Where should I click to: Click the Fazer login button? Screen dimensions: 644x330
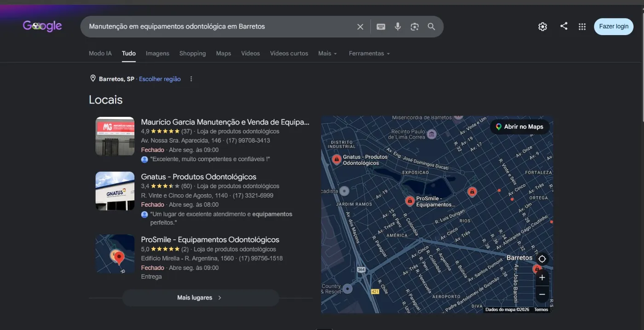pos(614,26)
